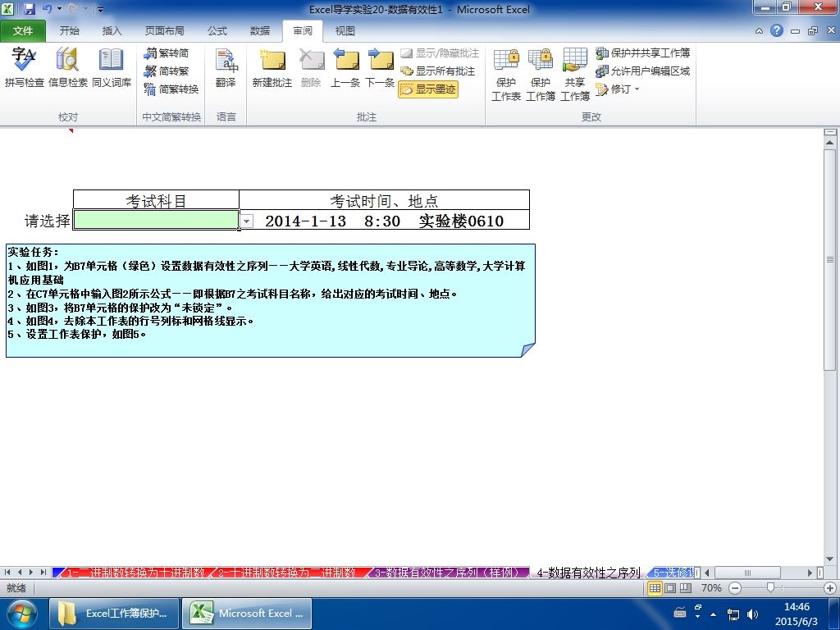The width and height of the screenshot is (840, 630).
Task: Convert text with 繁转简
Action: [x=166, y=53]
